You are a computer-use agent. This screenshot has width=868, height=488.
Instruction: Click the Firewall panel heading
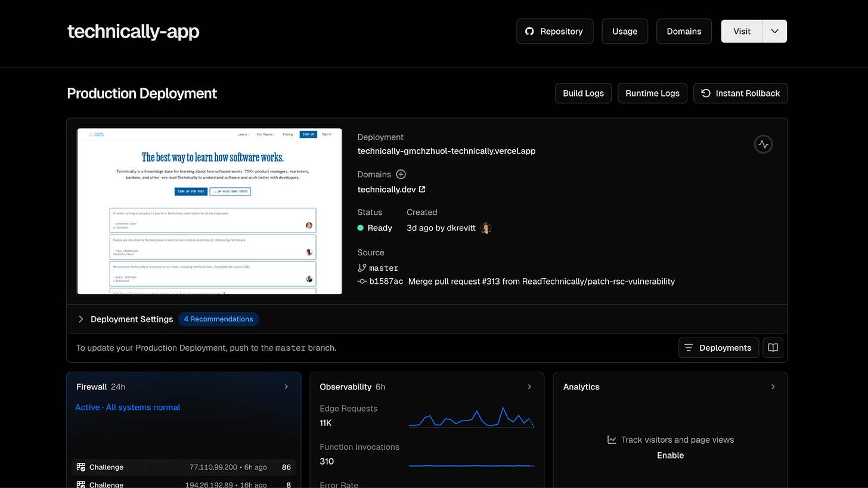click(x=92, y=387)
